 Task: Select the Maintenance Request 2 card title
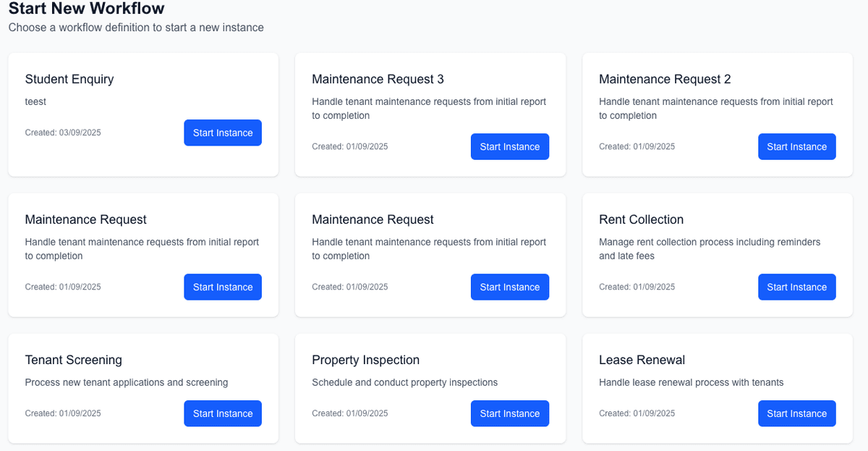click(665, 80)
